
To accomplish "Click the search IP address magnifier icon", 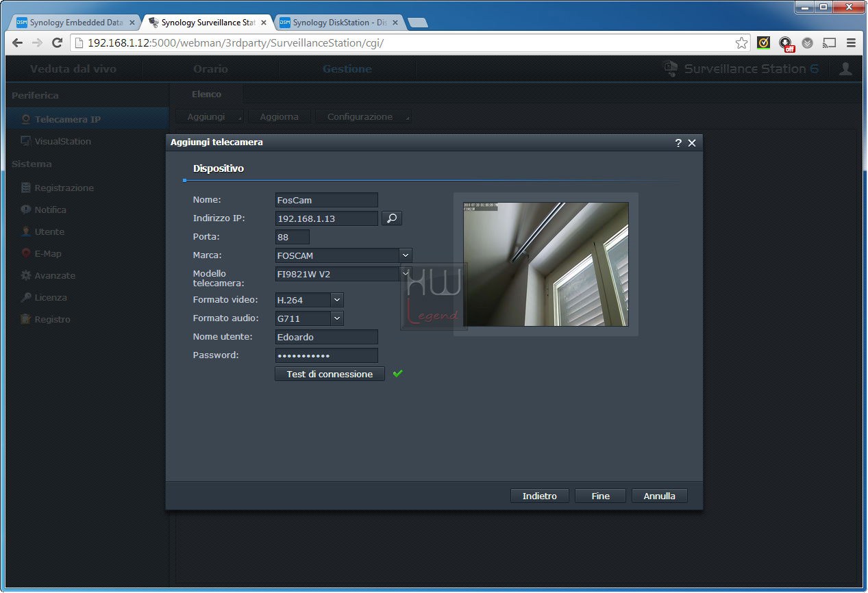I will pos(392,218).
